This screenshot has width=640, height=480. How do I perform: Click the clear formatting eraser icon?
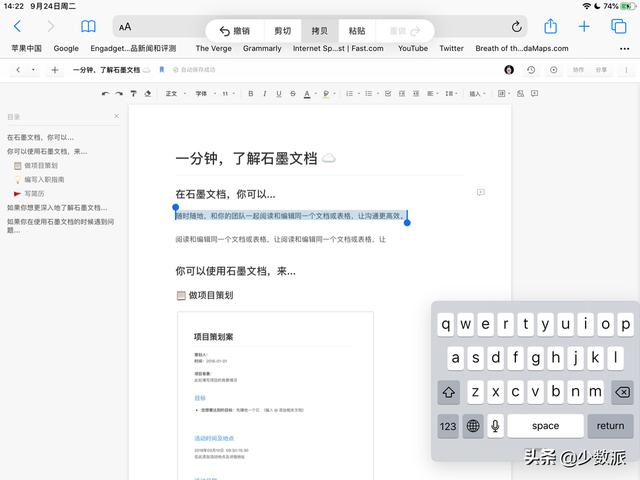[x=148, y=93]
